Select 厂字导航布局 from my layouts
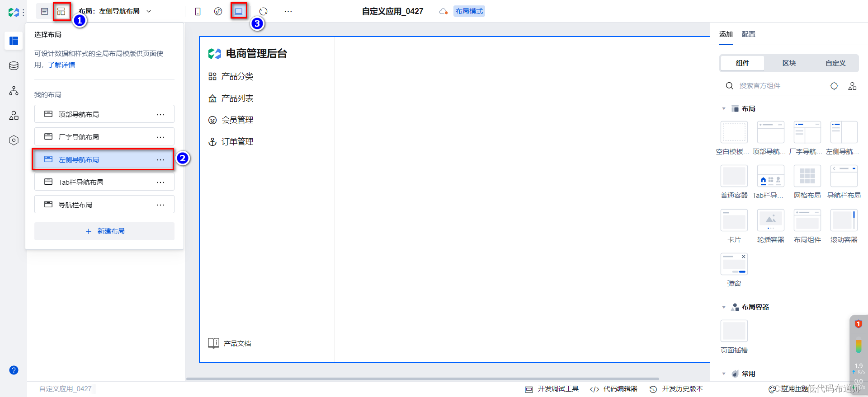 tap(104, 137)
